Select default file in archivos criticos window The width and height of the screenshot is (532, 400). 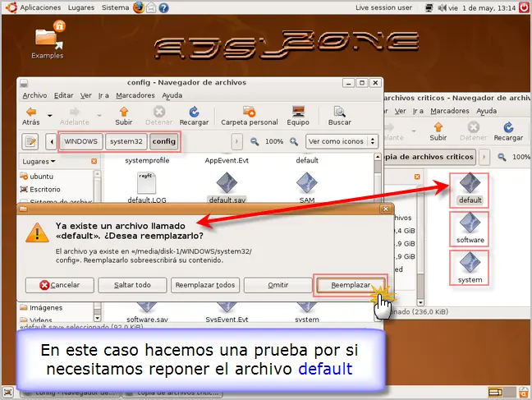tap(470, 190)
